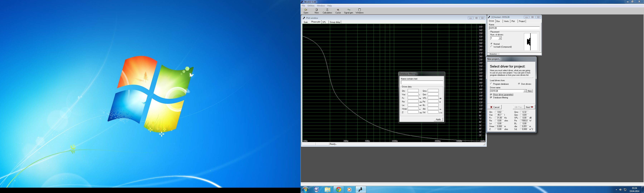Click the driver Name field DD512B
The height and width of the screenshot is (193, 644).
514,28
